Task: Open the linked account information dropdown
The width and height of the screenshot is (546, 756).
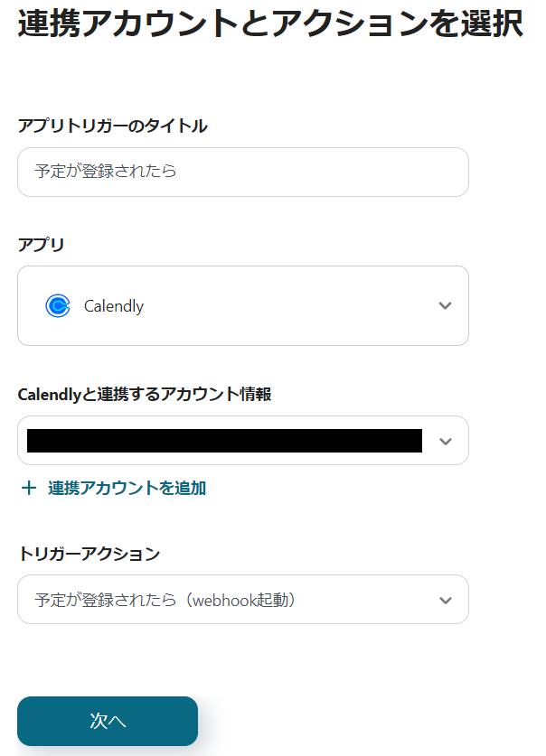Action: [x=242, y=441]
